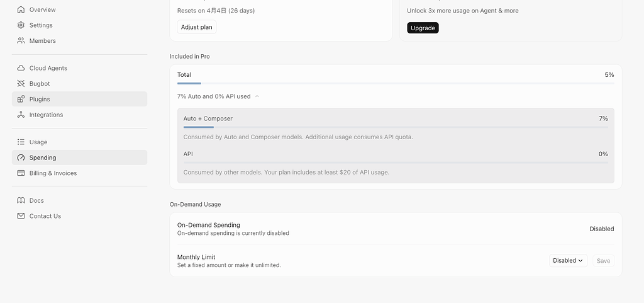Open the Members page
The height and width of the screenshot is (303, 644).
79,41
